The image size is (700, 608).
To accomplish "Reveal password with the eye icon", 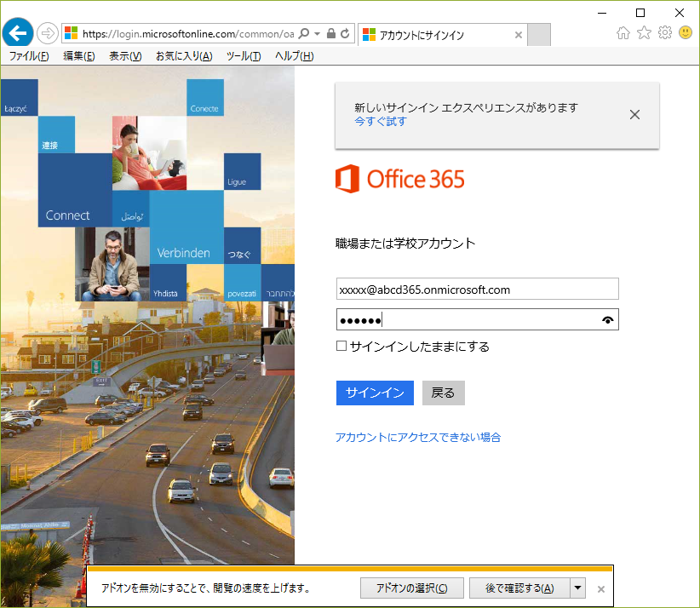I will point(607,319).
